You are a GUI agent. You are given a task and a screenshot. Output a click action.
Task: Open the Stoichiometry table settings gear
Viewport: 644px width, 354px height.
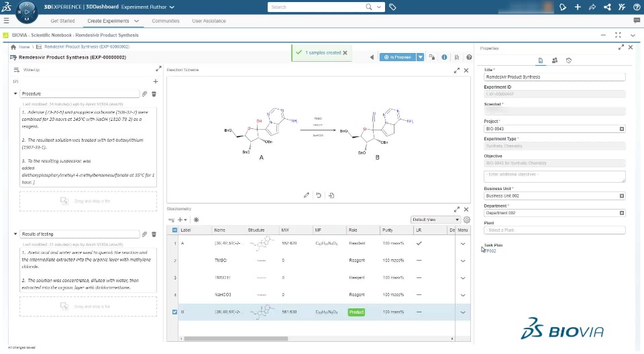(467, 220)
